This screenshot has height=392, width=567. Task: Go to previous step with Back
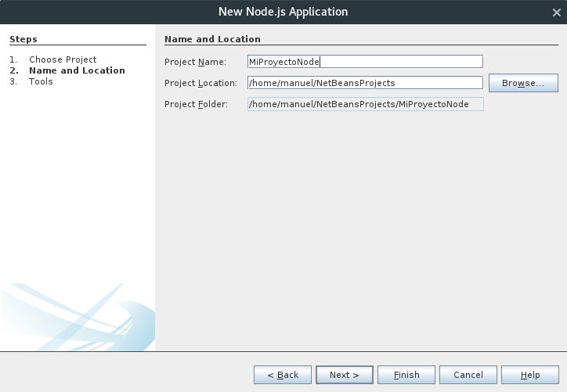[x=283, y=375]
